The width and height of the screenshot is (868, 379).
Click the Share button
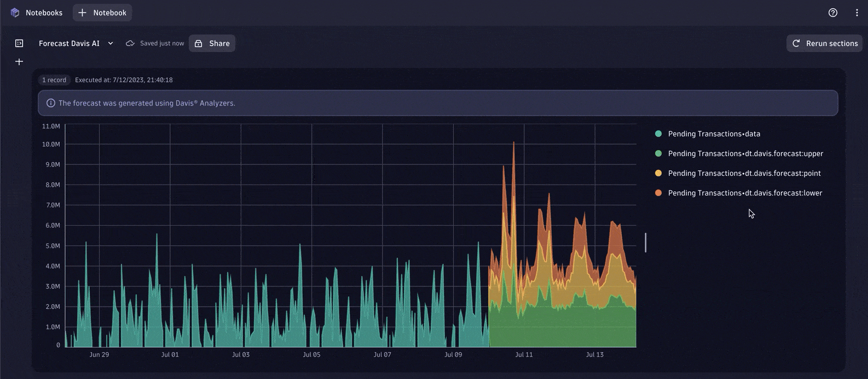(x=212, y=43)
